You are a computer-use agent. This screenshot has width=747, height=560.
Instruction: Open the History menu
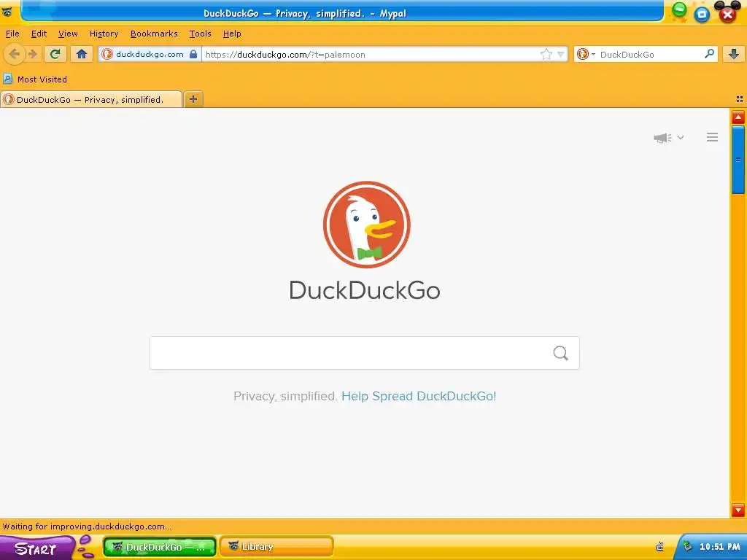(x=104, y=34)
